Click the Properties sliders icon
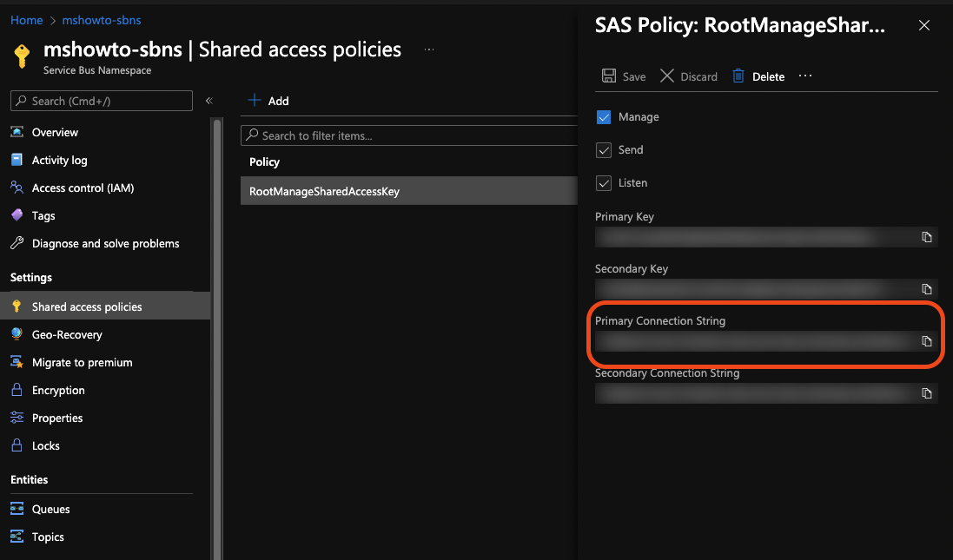953x560 pixels. (17, 418)
